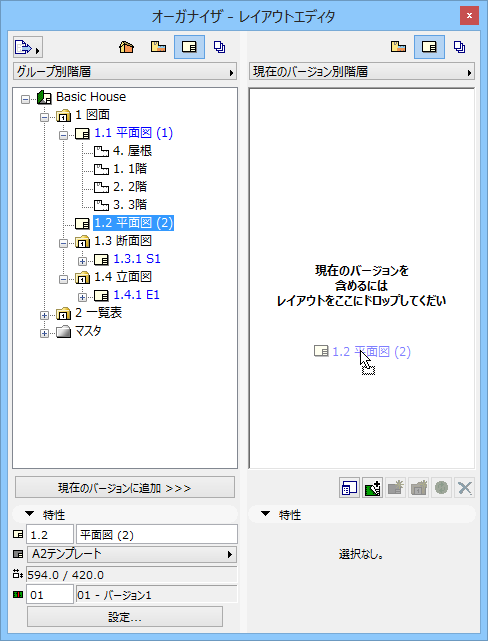Select the 2 一覧表 folder

(98, 313)
